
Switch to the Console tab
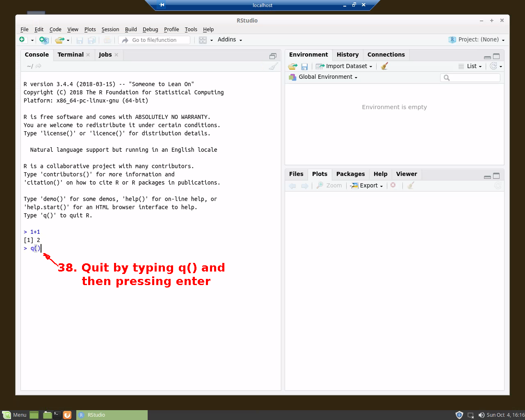[37, 55]
